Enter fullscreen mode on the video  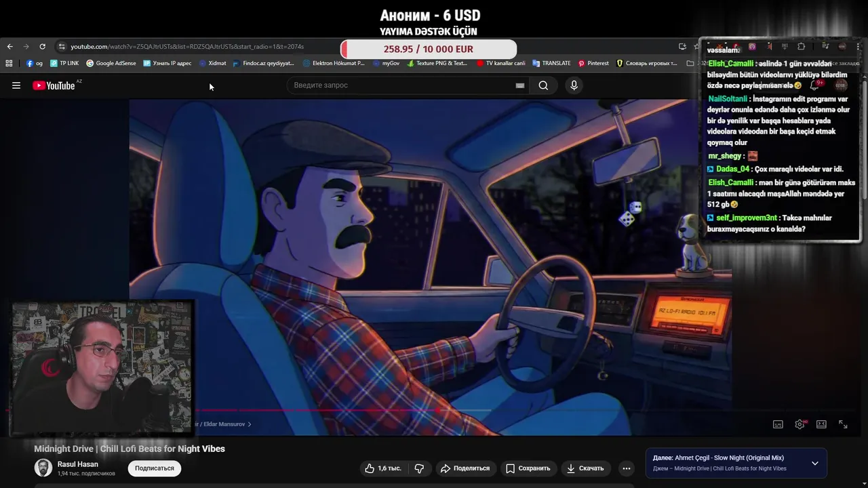(x=843, y=424)
